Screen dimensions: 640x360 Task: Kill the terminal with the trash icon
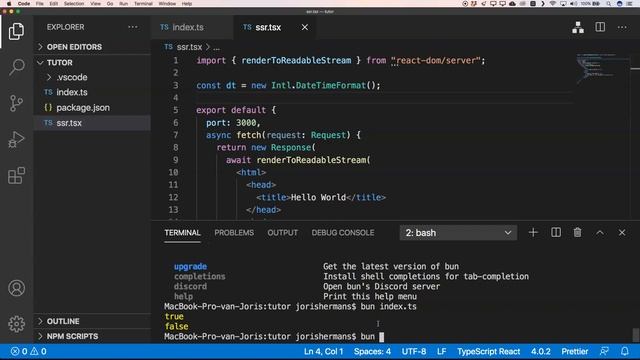point(577,233)
